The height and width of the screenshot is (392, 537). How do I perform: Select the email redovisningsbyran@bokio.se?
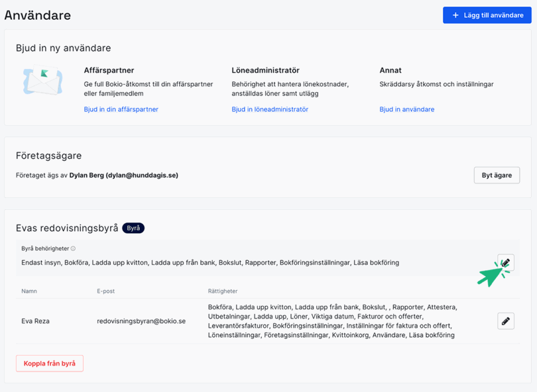coord(141,321)
